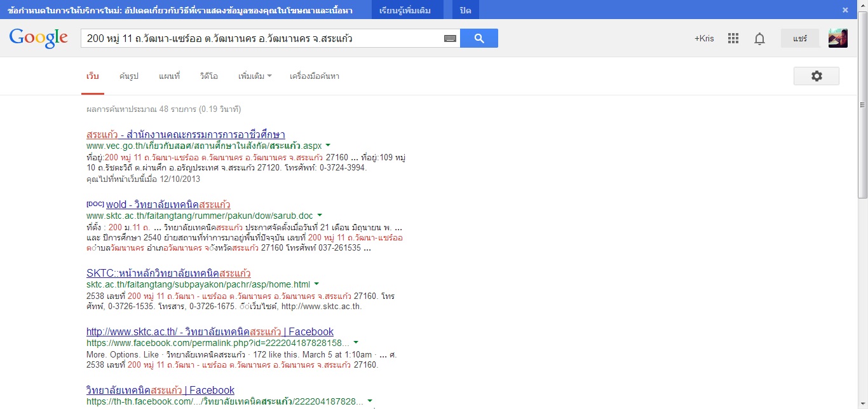Viewport: 868px width, 409px height.
Task: Open the notifications bell
Action: click(x=759, y=39)
